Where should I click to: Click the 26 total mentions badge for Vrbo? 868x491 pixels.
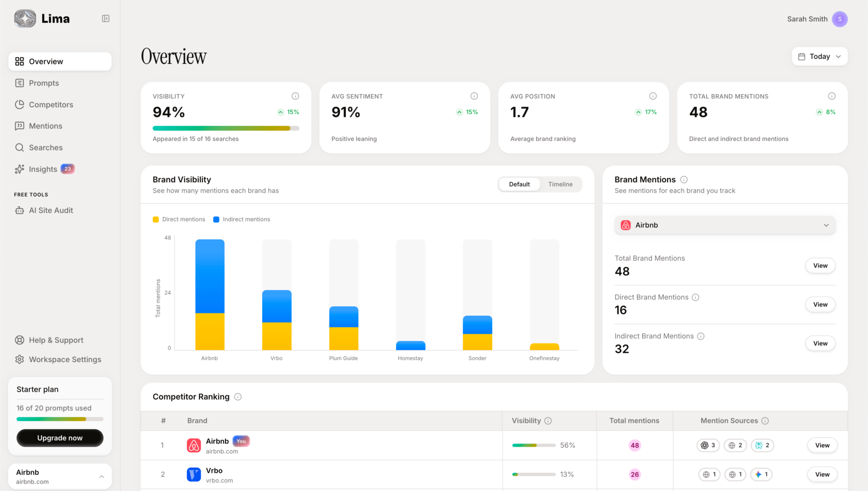pos(635,475)
